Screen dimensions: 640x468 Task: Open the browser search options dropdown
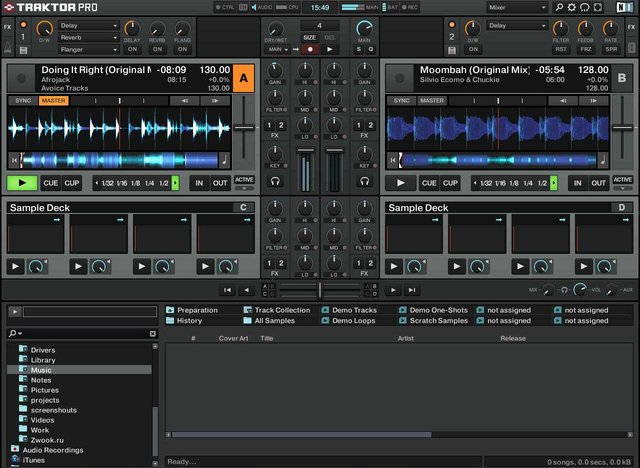(15, 333)
